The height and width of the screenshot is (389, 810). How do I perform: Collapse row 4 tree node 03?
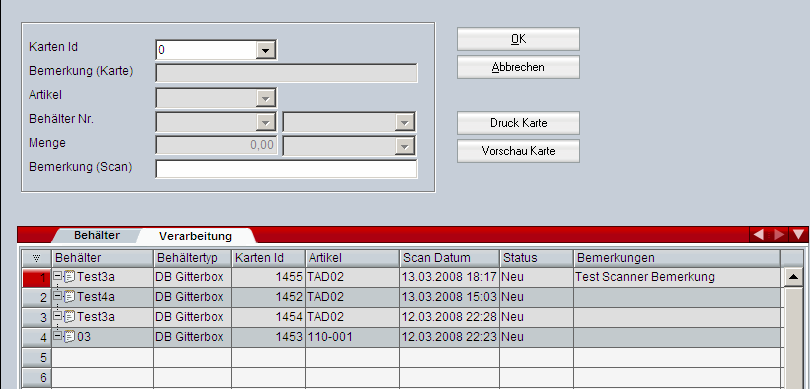(58, 336)
